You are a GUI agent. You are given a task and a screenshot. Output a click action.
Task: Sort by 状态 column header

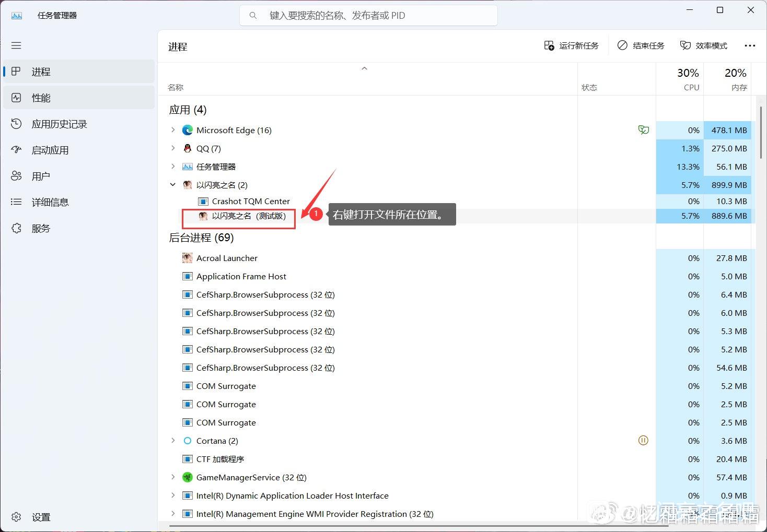(589, 87)
